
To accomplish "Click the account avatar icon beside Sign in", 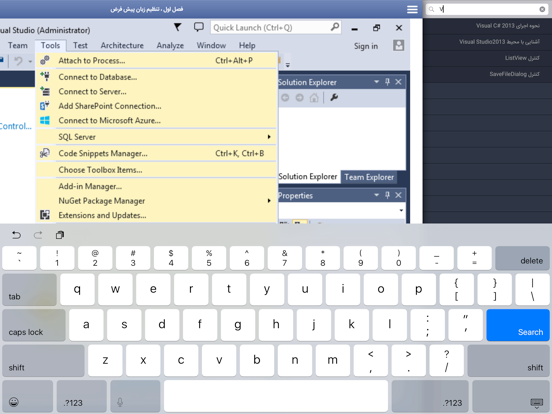I will point(398,45).
